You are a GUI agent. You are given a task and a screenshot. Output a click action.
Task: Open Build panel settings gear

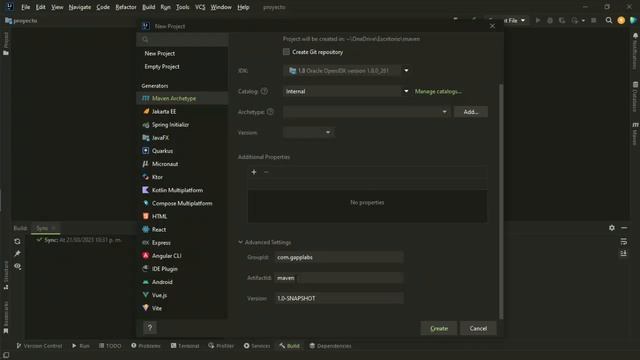click(x=611, y=228)
